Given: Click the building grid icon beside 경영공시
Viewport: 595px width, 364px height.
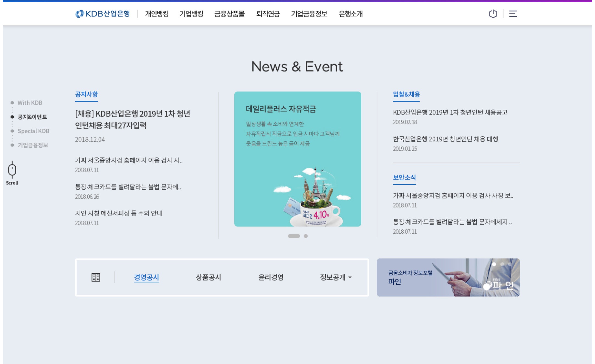Looking at the screenshot, I should click(96, 277).
